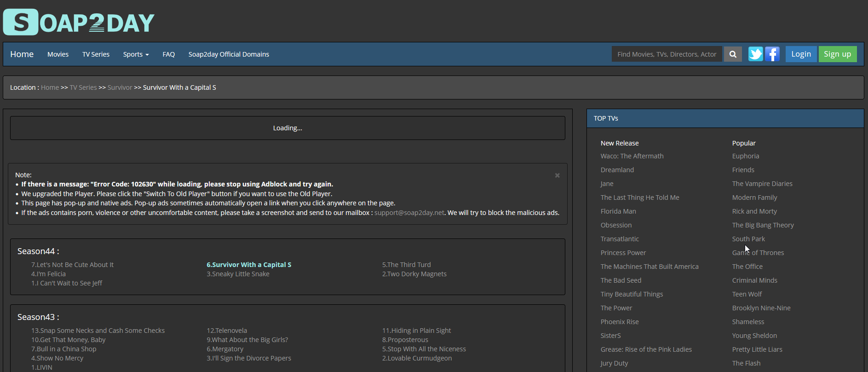Go to Home in navbar
This screenshot has width=868, height=372.
[22, 54]
